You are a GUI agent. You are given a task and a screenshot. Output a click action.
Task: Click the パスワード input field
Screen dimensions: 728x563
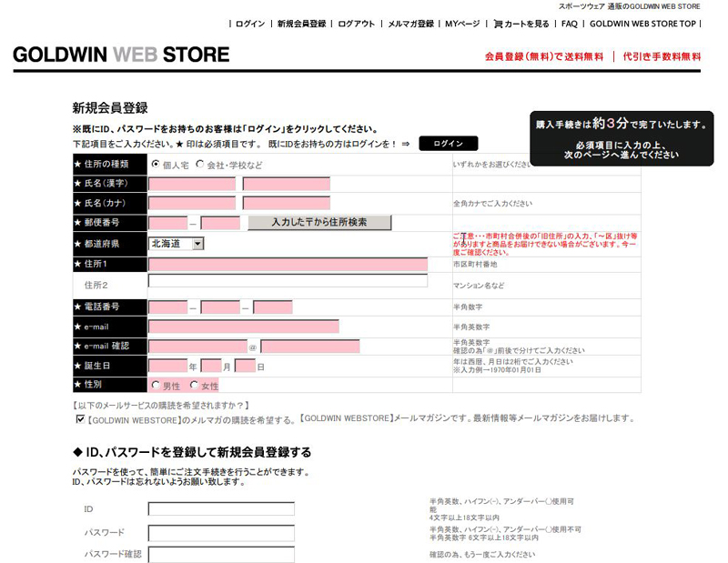click(x=221, y=532)
